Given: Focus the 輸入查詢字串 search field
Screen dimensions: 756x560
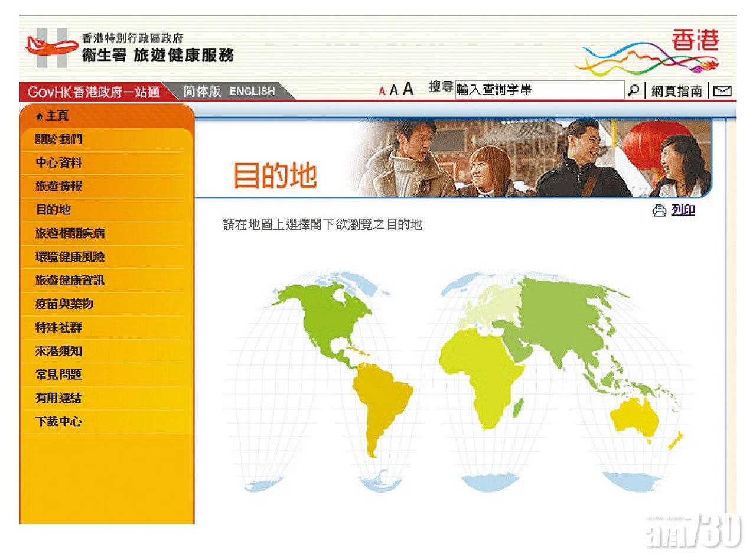Looking at the screenshot, I should (539, 90).
